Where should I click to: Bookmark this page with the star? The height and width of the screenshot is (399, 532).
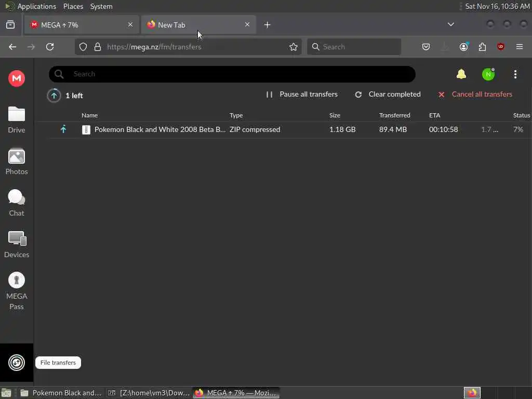(294, 47)
